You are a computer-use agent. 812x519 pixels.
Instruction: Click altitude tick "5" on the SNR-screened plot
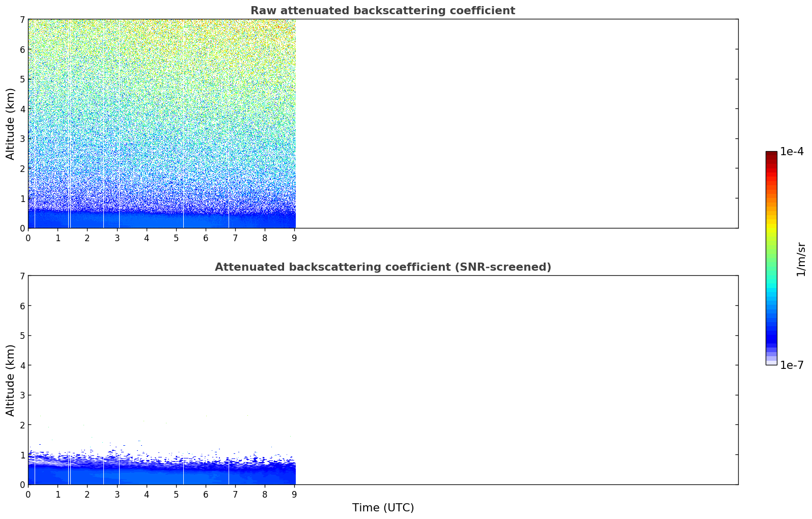click(22, 336)
